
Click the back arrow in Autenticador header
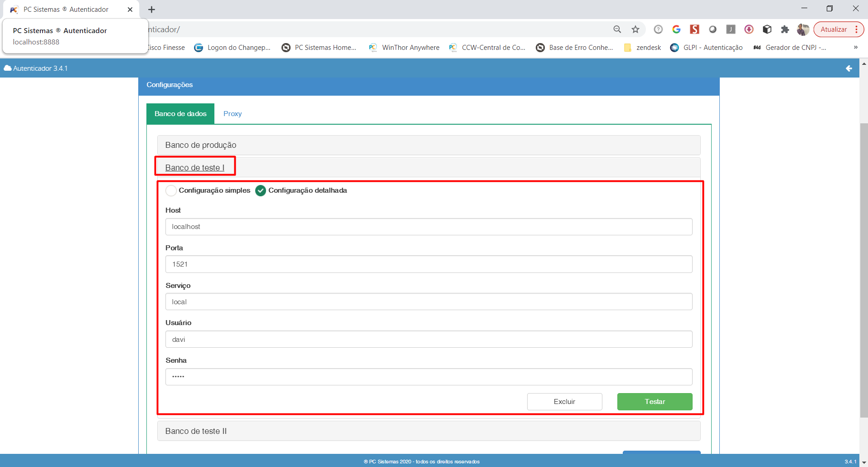pyautogui.click(x=849, y=68)
